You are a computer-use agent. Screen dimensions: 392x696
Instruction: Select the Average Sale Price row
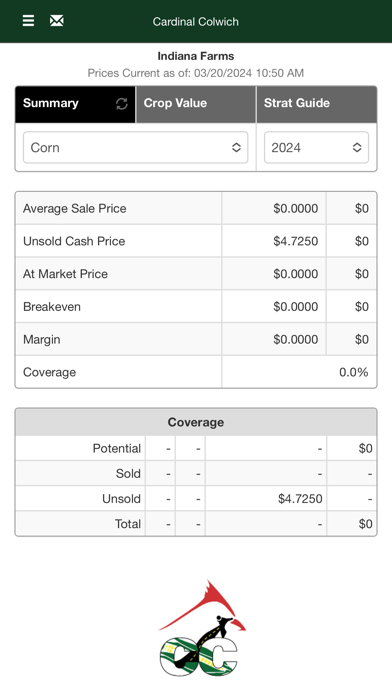click(x=196, y=208)
